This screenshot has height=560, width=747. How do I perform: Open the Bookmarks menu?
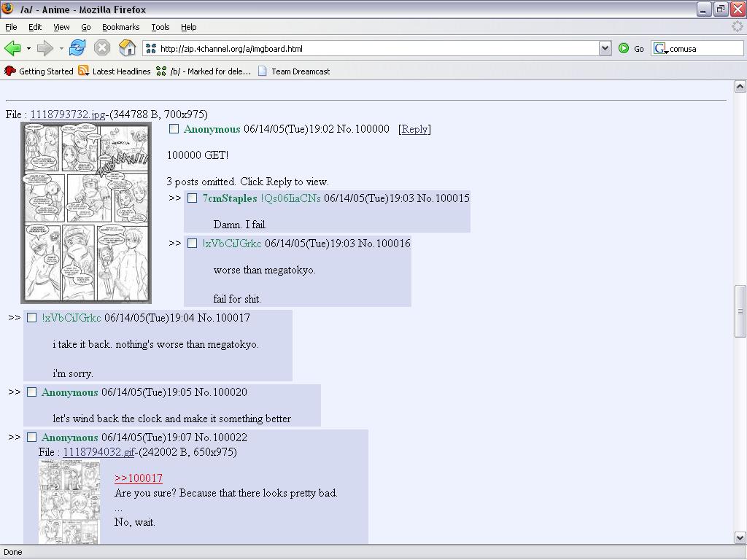(120, 27)
